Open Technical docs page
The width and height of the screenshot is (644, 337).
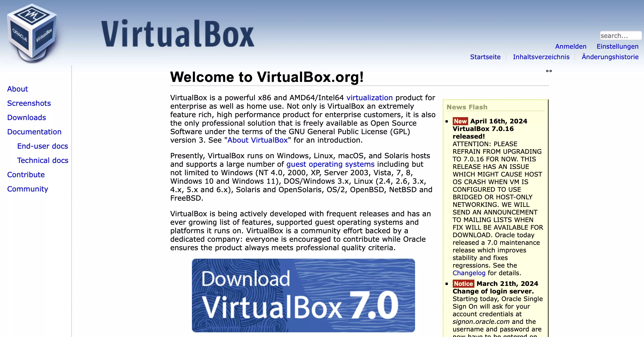click(x=43, y=160)
